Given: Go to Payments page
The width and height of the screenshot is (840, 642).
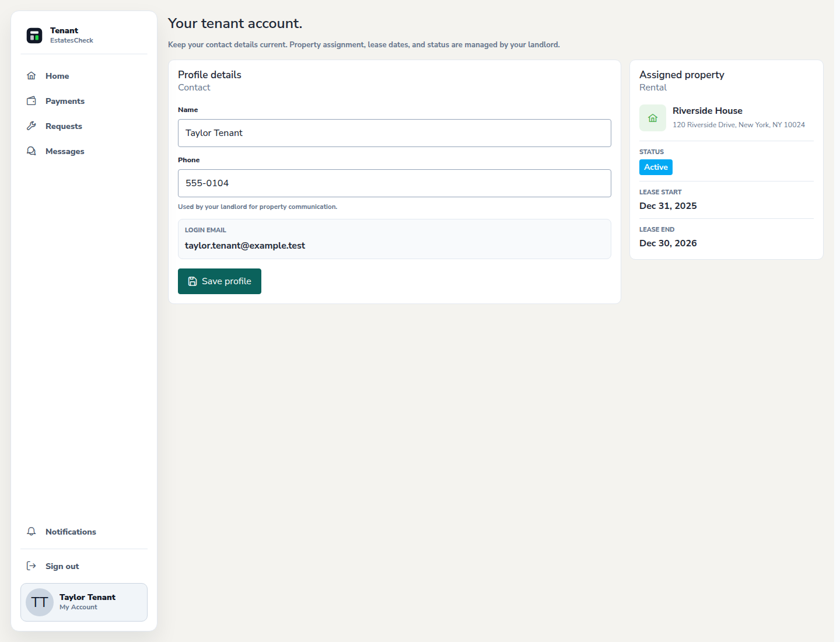Looking at the screenshot, I should 84,101.
